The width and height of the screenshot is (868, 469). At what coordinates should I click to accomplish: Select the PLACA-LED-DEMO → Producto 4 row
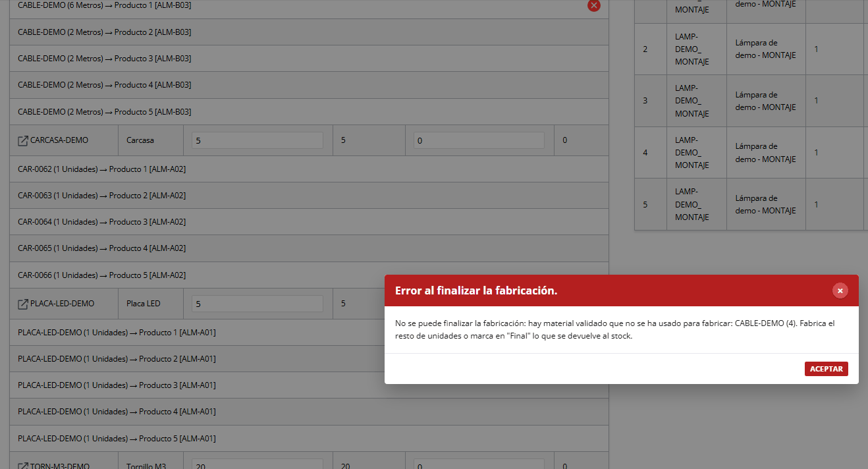[309, 412]
